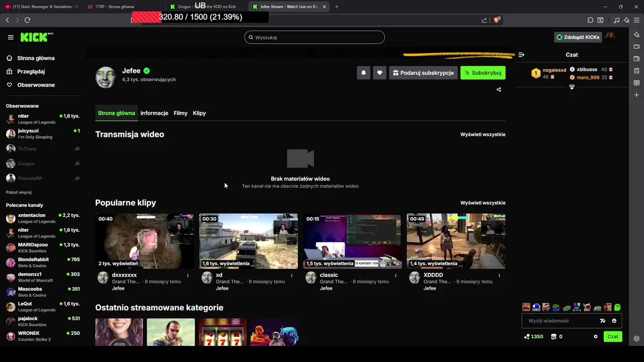The image size is (644, 362).
Task: Click the heart follow icon for Jefee
Action: 379,73
